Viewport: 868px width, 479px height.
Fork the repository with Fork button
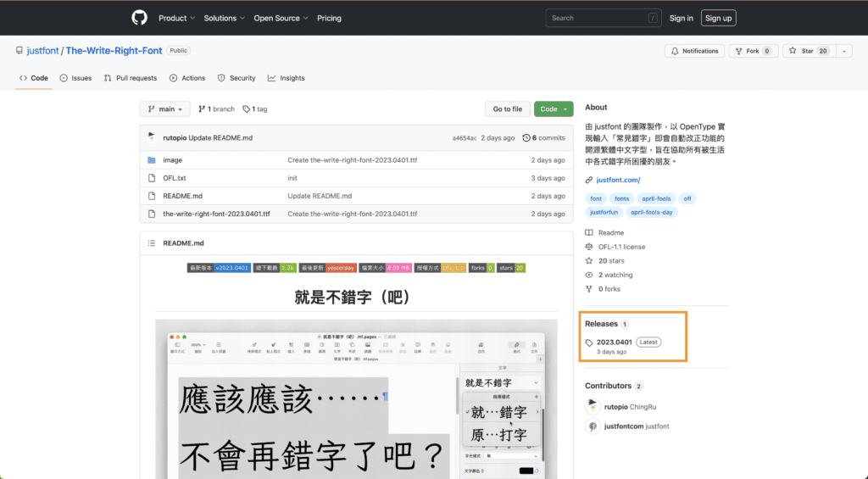click(754, 51)
